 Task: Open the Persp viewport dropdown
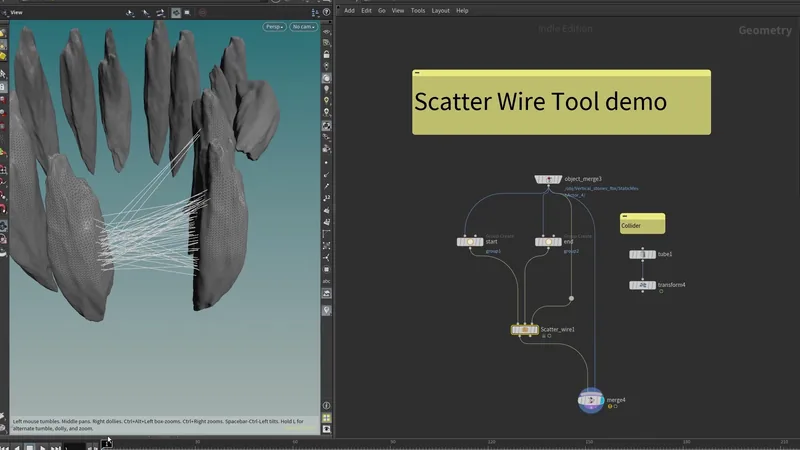[x=274, y=27]
